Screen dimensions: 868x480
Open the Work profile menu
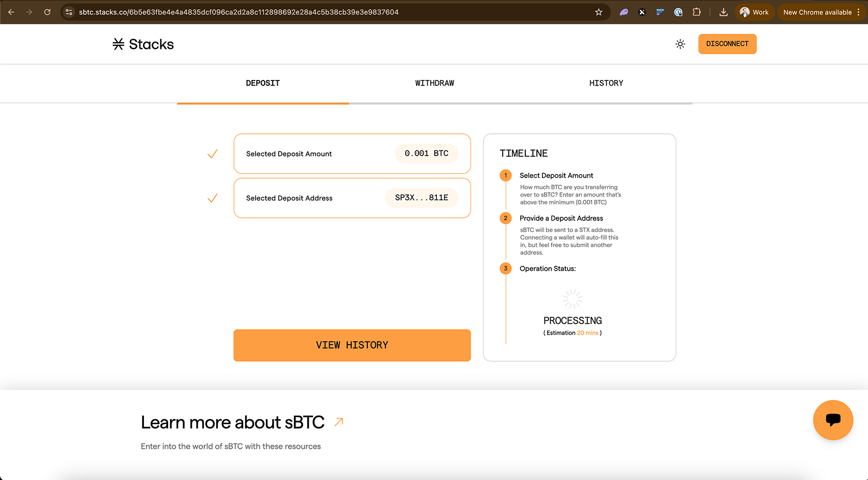tap(754, 12)
